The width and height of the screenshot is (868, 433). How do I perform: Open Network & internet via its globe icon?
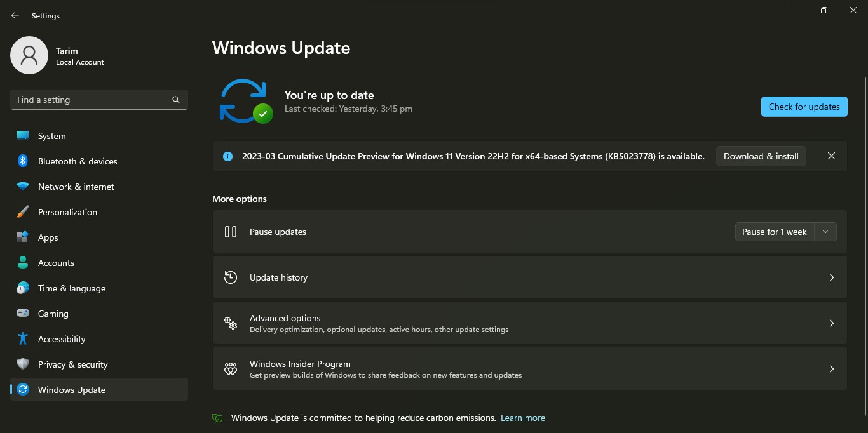(23, 187)
